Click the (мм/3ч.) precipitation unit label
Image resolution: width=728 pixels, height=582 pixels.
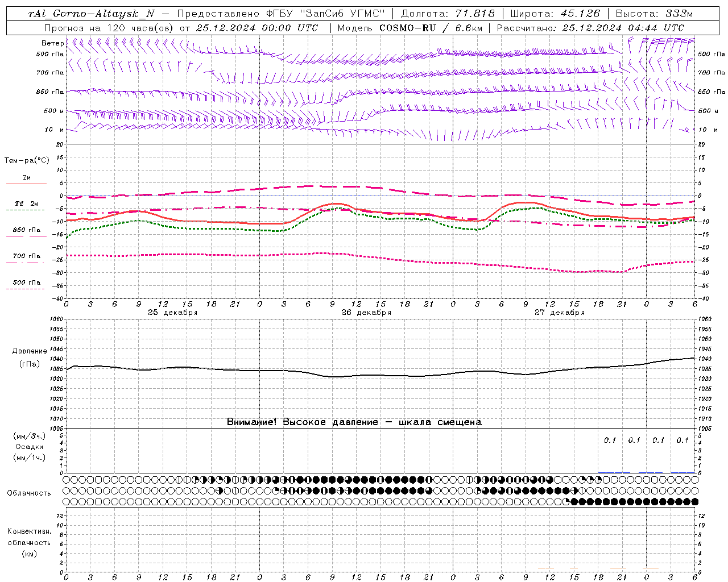[30, 436]
